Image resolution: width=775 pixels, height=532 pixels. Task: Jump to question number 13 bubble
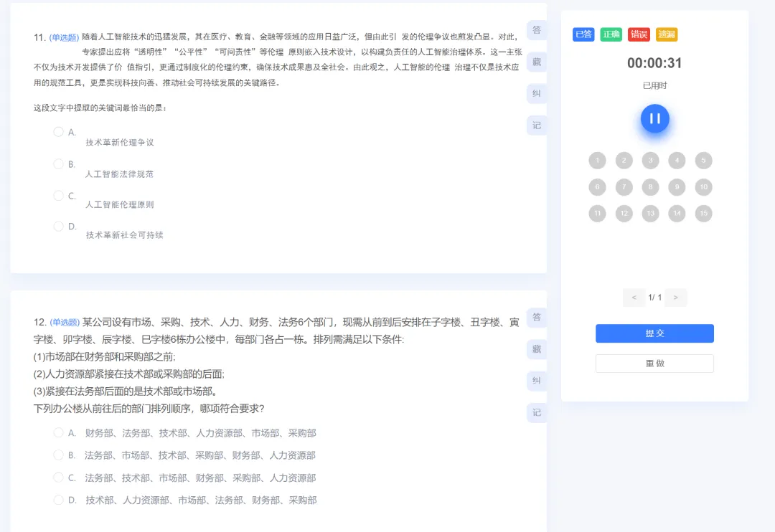click(650, 214)
